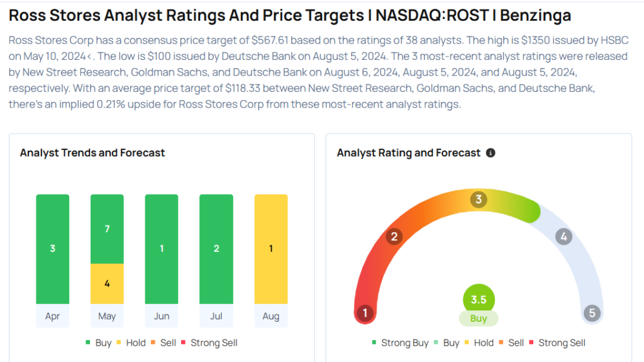Click May's green Buy segment showing 7
Viewport: 644px width, 362px height.
(x=107, y=229)
